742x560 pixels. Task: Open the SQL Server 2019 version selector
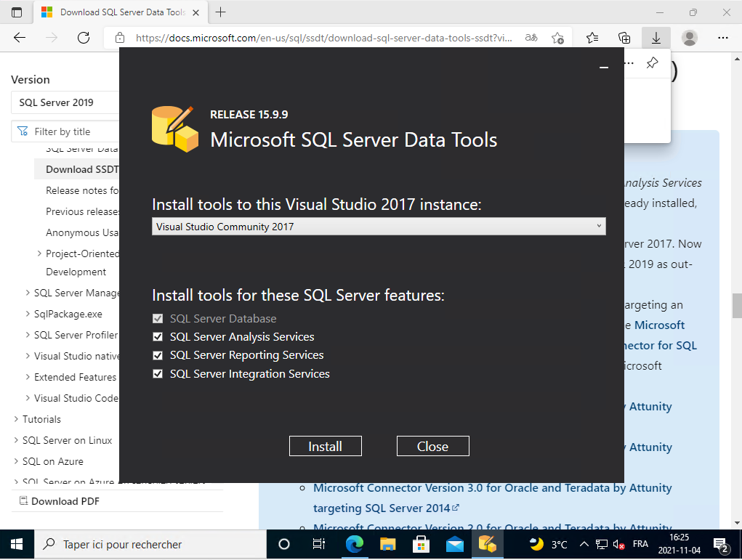65,102
